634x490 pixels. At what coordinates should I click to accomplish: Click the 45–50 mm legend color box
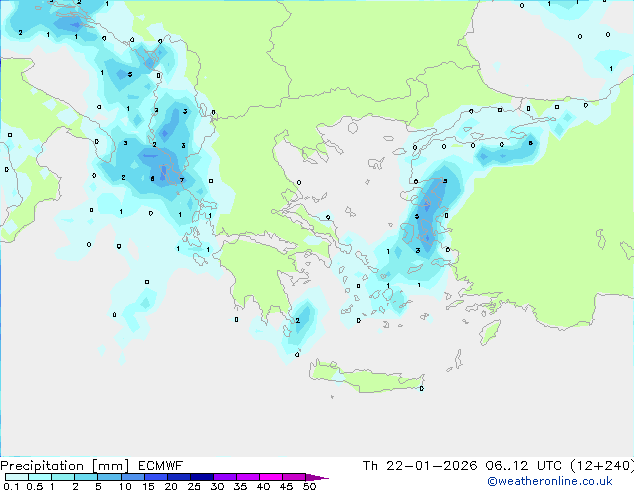(294, 477)
